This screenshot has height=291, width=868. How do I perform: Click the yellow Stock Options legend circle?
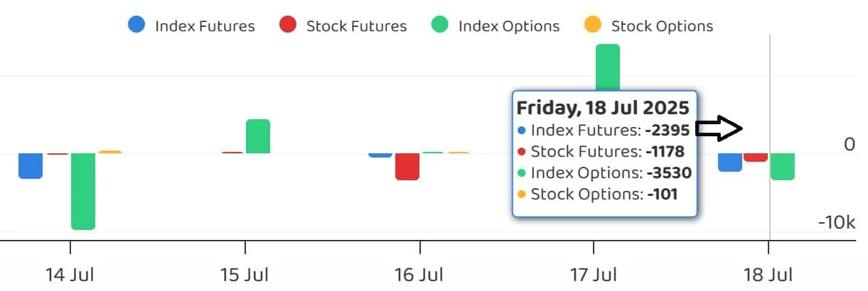pos(593,26)
